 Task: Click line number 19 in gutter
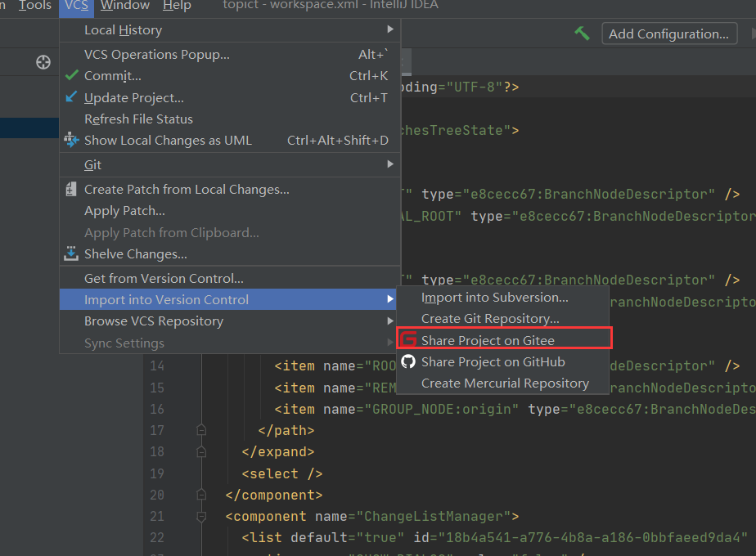[157, 473]
